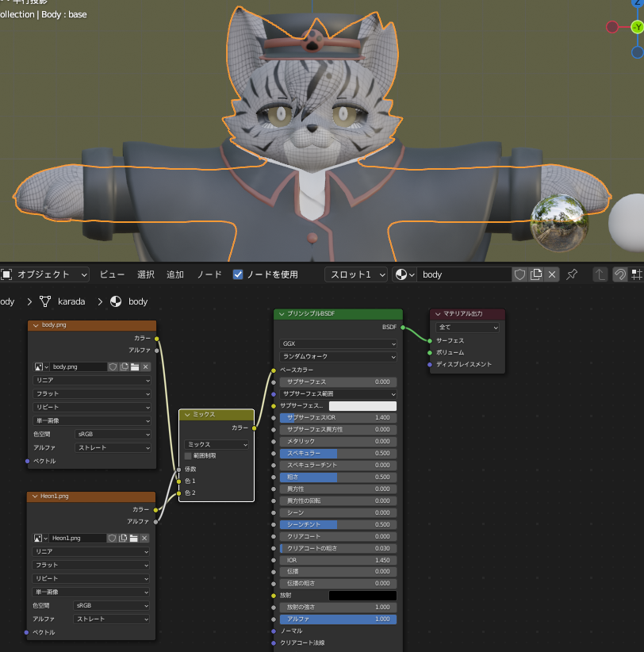Open the スロット1 material slot dropdown
This screenshot has width=644, height=652.
[x=356, y=274]
